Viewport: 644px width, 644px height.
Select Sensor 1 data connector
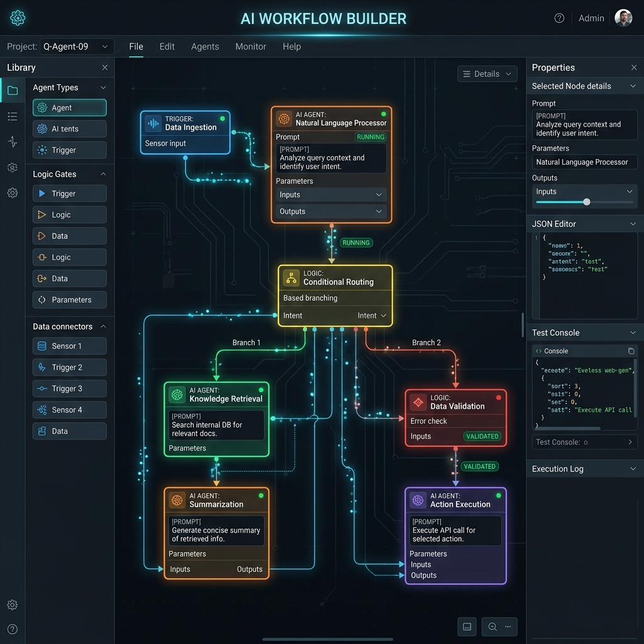[x=69, y=346]
